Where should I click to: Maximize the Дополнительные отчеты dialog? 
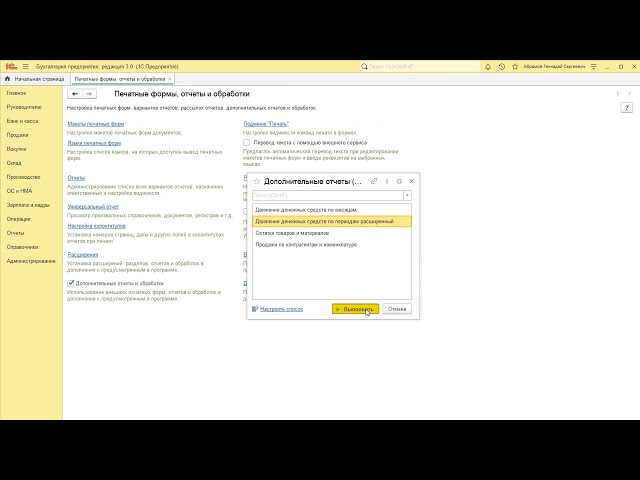click(x=399, y=181)
